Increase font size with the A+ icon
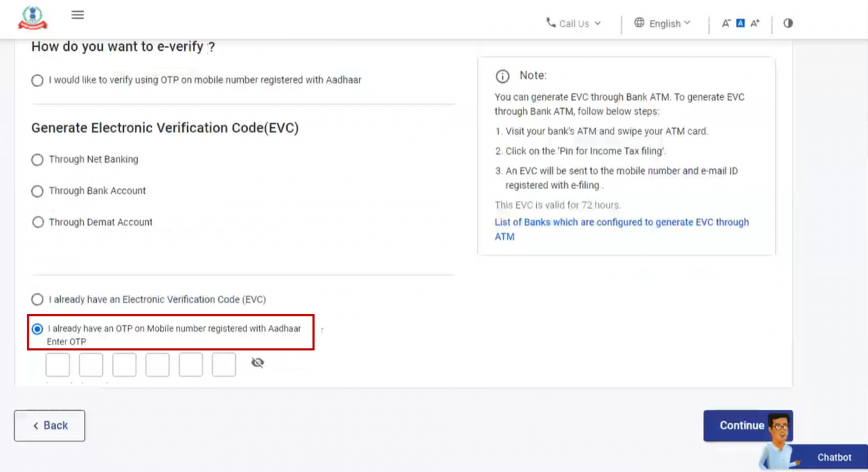868x472 pixels. click(x=754, y=22)
